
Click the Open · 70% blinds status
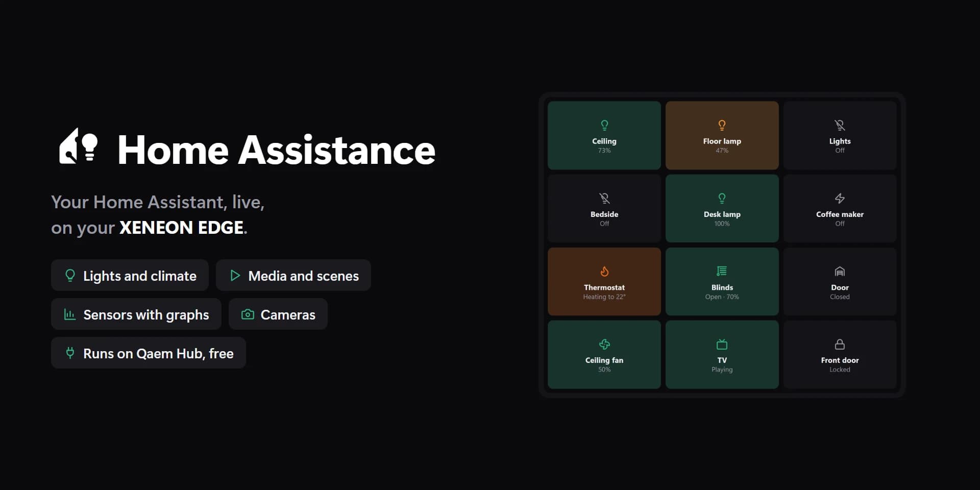722,297
